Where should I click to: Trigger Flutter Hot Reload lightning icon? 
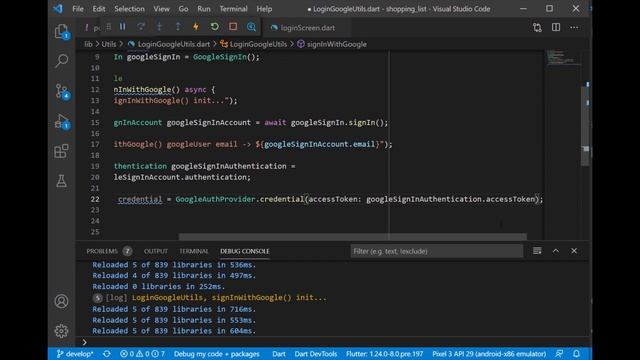pyautogui.click(x=196, y=27)
